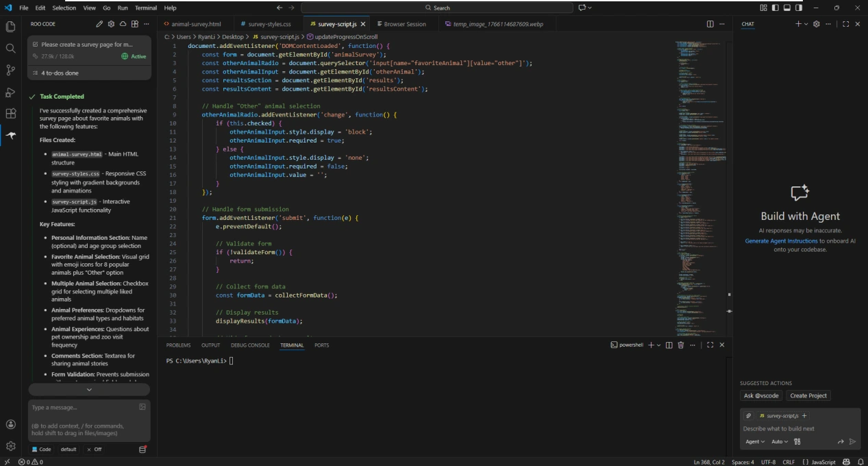The height and width of the screenshot is (466, 868).
Task: Select the Source Control icon in activity bar
Action: (x=10, y=71)
